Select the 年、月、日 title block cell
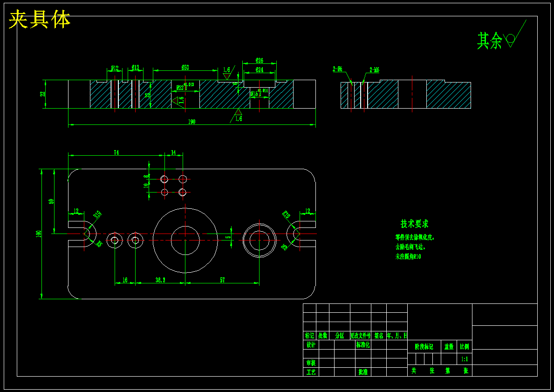The image size is (554, 392). [397, 336]
